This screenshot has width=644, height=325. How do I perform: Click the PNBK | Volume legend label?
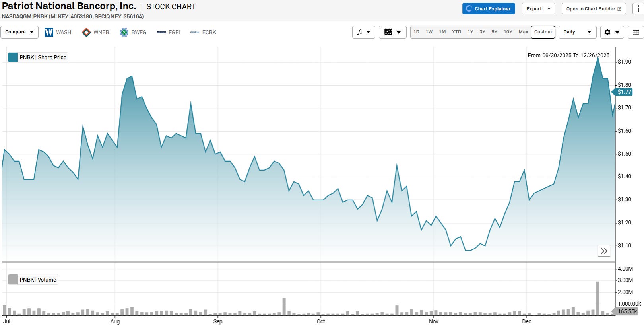pos(38,280)
